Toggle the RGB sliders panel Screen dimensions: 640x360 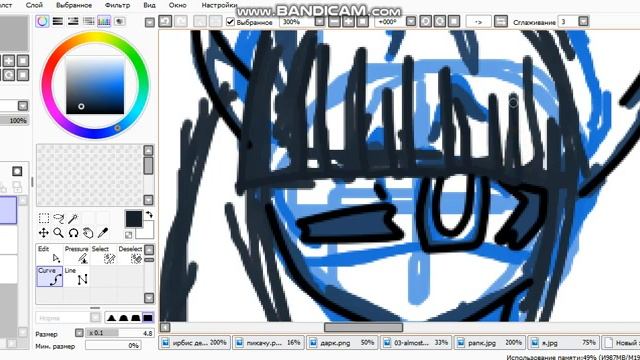(58, 21)
